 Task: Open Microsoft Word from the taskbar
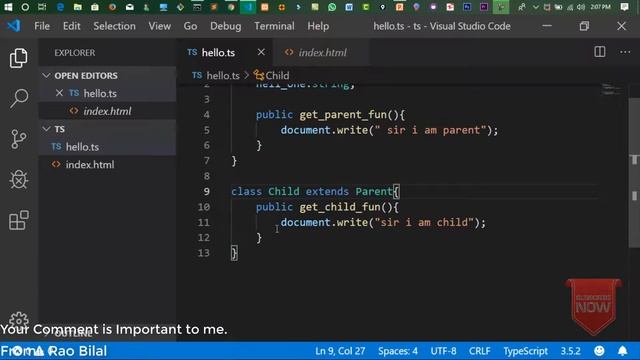[349, 7]
